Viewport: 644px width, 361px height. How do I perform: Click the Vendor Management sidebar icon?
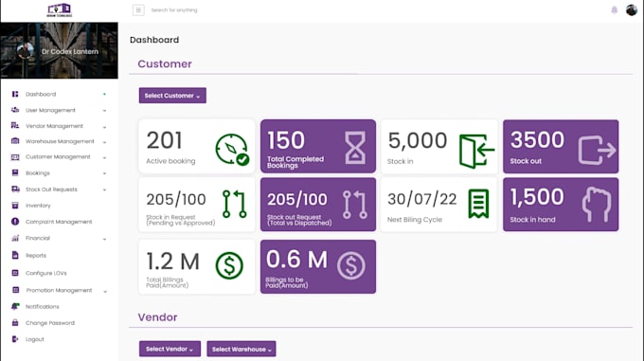15,126
